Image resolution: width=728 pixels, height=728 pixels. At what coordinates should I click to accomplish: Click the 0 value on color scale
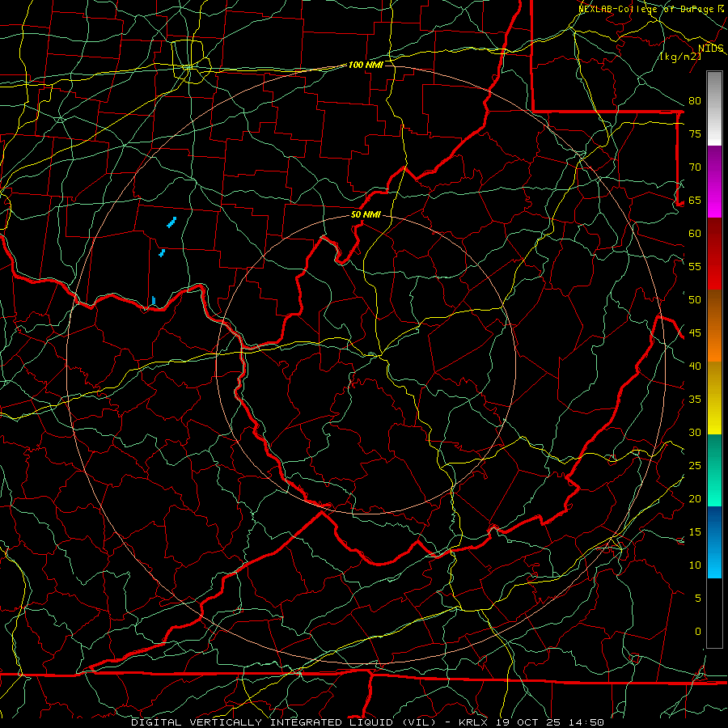point(698,632)
